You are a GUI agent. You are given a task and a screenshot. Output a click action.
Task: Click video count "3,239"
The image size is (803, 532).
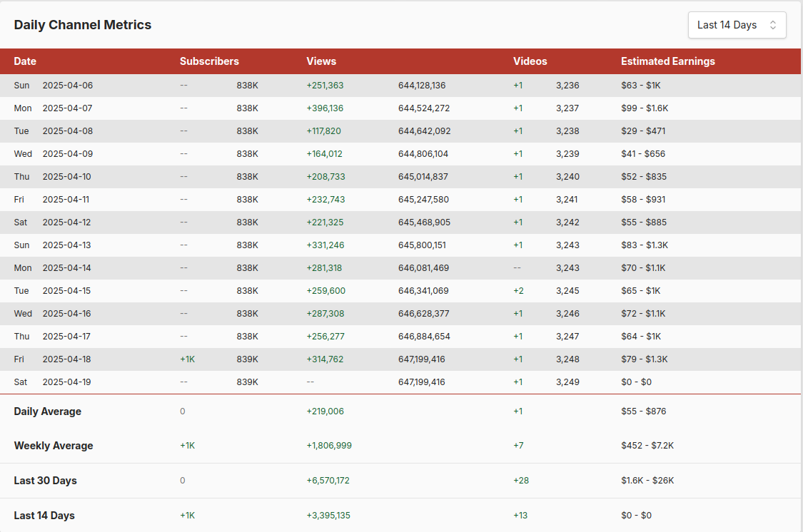tap(567, 154)
